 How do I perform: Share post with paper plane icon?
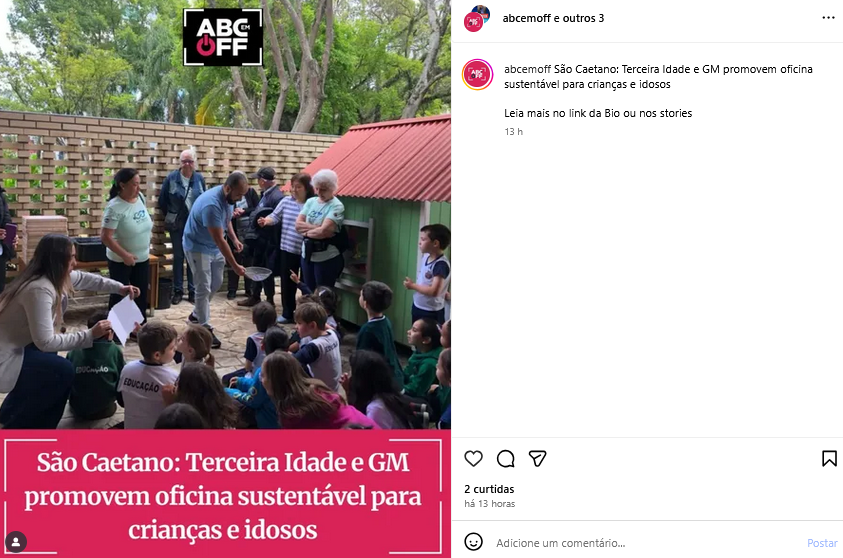click(x=538, y=459)
